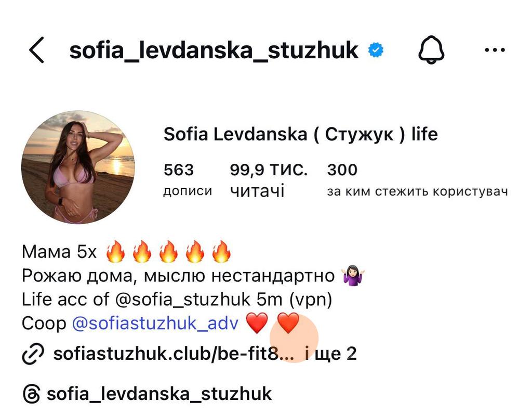Open the sofiastuzhuk.club/be-fit8 website link
This screenshot has height=415, width=532.
coord(174,354)
